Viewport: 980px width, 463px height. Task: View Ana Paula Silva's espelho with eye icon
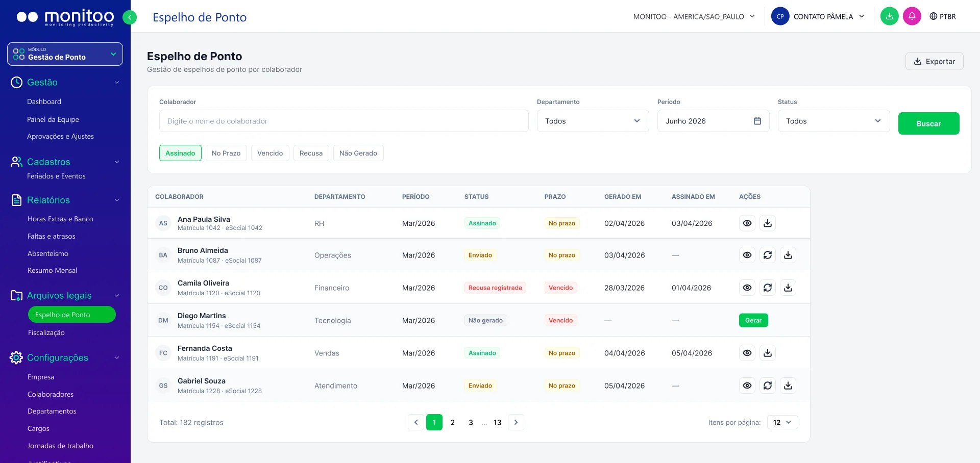click(747, 223)
